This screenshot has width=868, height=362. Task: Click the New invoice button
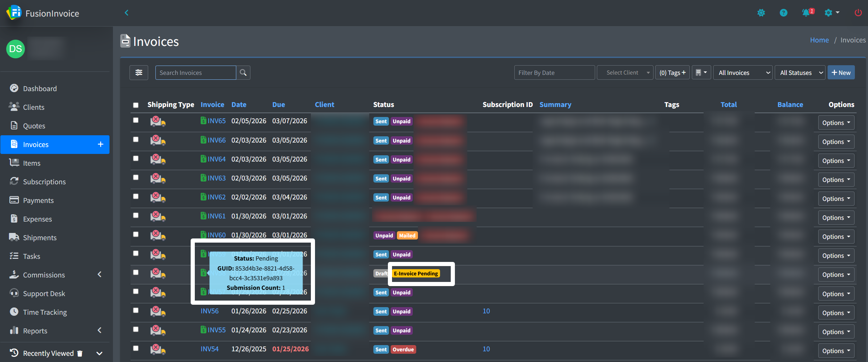point(841,72)
